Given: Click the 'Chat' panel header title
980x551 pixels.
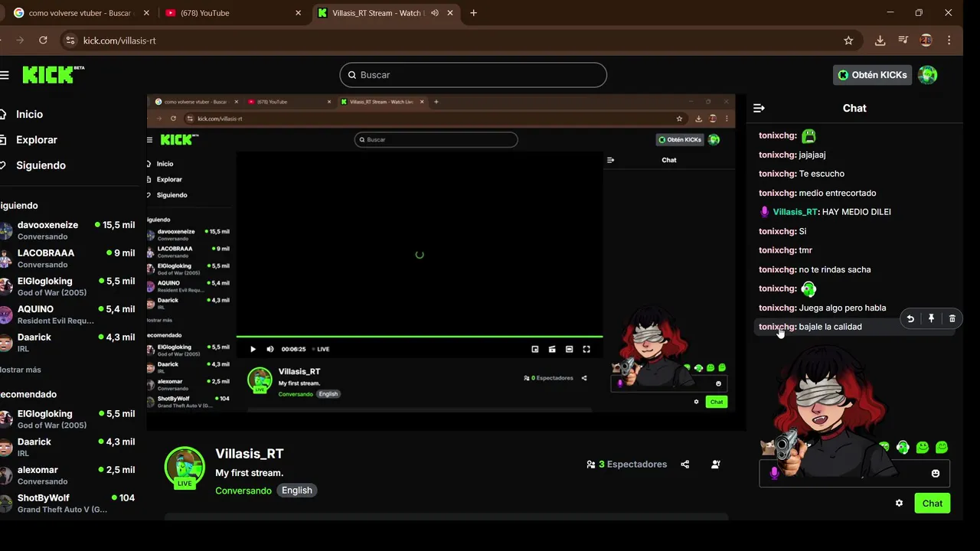Looking at the screenshot, I should (854, 109).
